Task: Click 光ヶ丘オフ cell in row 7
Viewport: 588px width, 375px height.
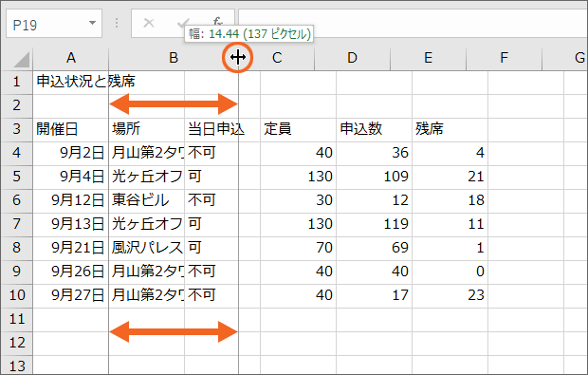Action: (146, 224)
